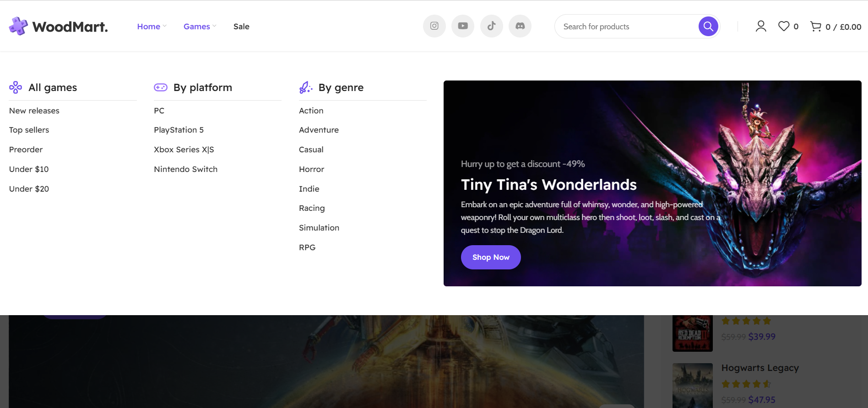Viewport: 868px width, 408px height.
Task: Click the Red Dead Redemption thumbnail
Action: pyautogui.click(x=693, y=333)
